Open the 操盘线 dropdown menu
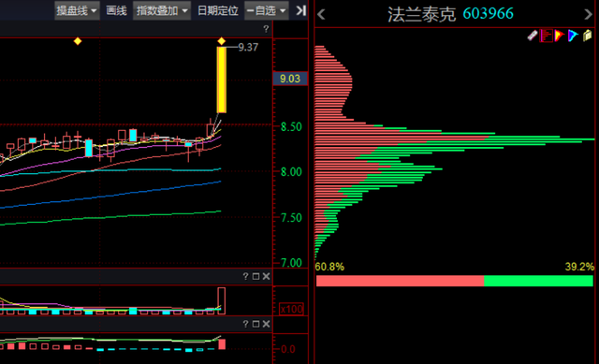Image resolution: width=599 pixels, height=364 pixels. [x=77, y=10]
